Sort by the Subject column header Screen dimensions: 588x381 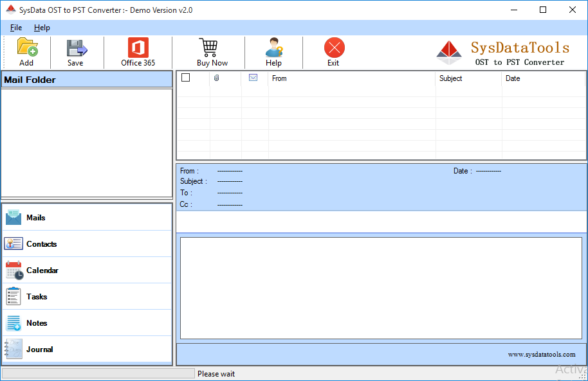coord(468,78)
